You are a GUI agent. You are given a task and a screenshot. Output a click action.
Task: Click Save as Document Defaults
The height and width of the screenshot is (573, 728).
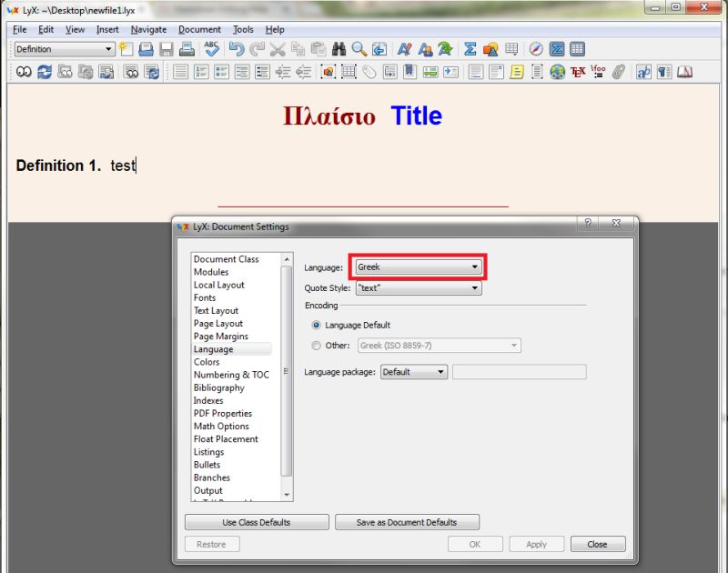click(x=408, y=521)
